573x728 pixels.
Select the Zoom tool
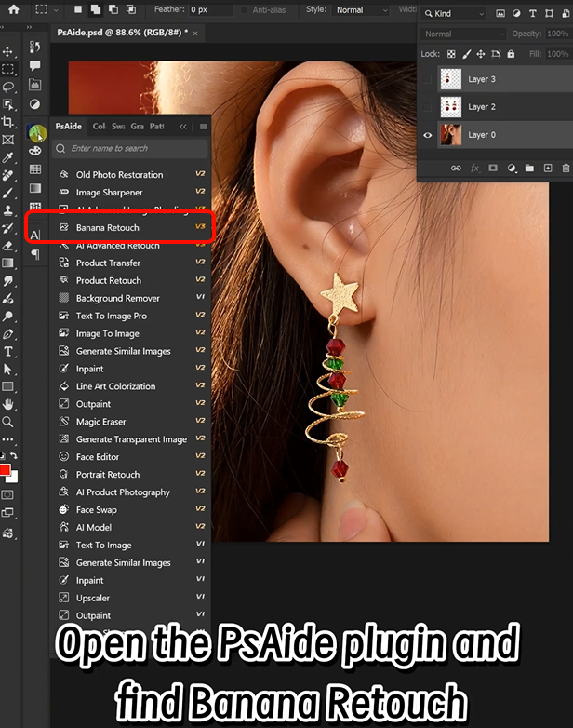click(7, 422)
